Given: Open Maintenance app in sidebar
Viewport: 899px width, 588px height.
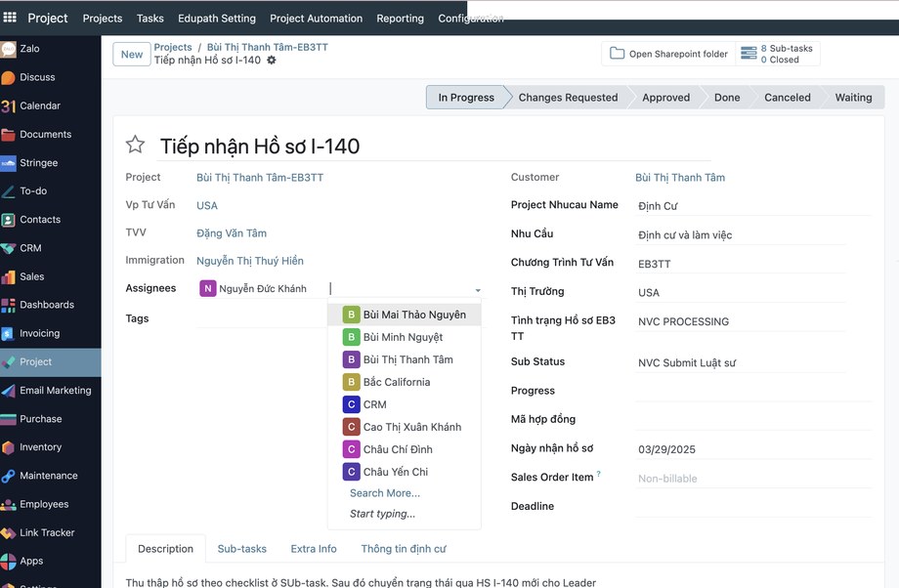Looking at the screenshot, I should tap(51, 476).
